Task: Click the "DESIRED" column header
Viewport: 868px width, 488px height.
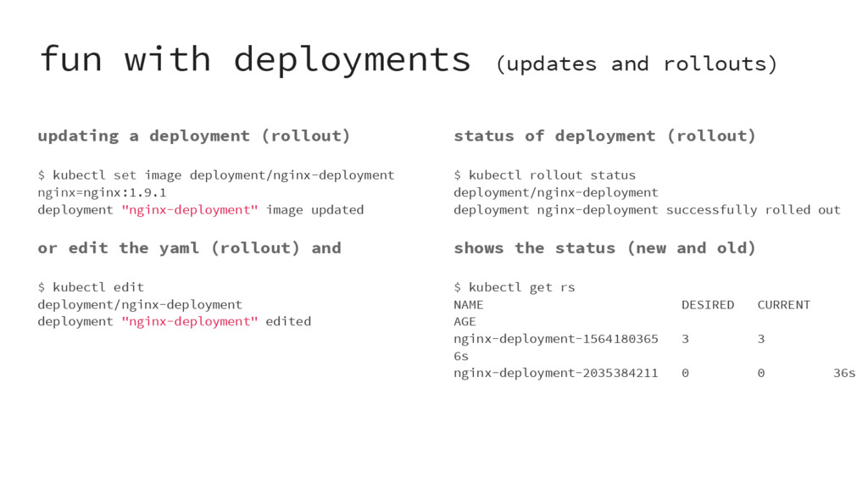Action: tap(708, 305)
